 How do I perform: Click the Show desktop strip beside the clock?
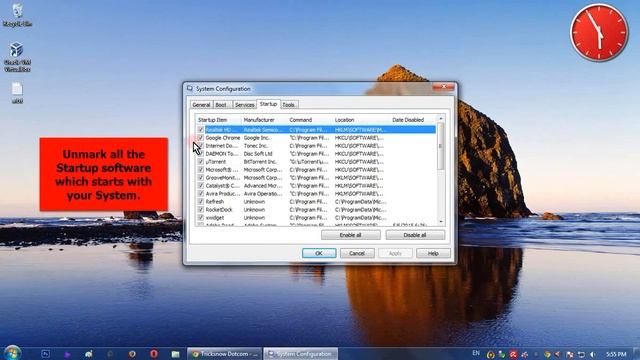coord(637,353)
